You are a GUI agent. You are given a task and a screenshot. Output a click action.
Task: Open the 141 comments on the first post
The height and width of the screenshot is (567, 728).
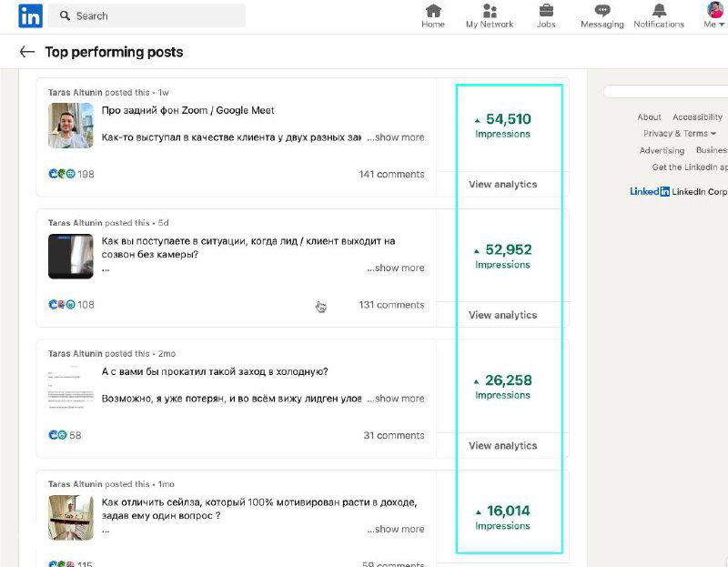(x=391, y=174)
